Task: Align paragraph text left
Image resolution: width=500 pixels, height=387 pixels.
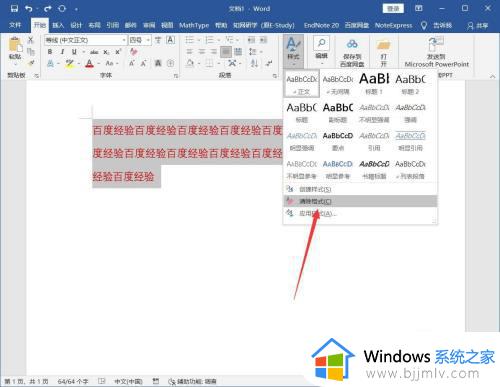Action: [x=189, y=52]
